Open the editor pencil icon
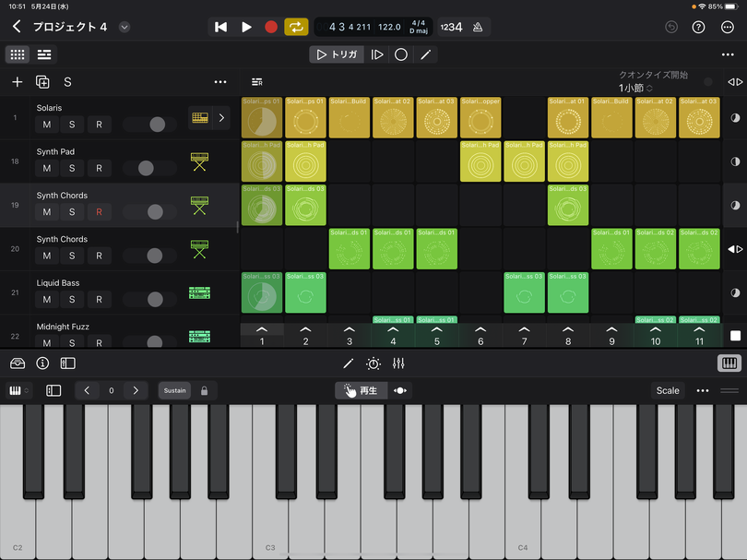Image resolution: width=747 pixels, height=560 pixels. pyautogui.click(x=349, y=363)
